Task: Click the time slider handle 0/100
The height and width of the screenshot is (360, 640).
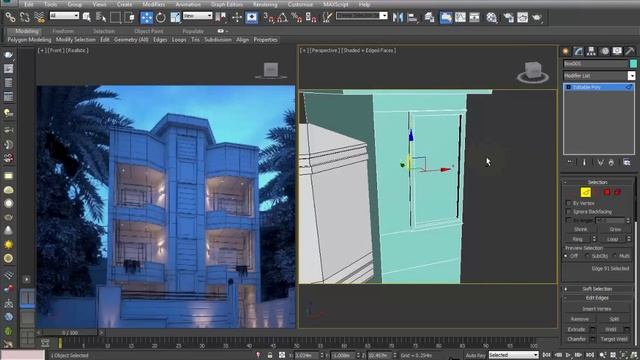Action: pyautogui.click(x=69, y=333)
